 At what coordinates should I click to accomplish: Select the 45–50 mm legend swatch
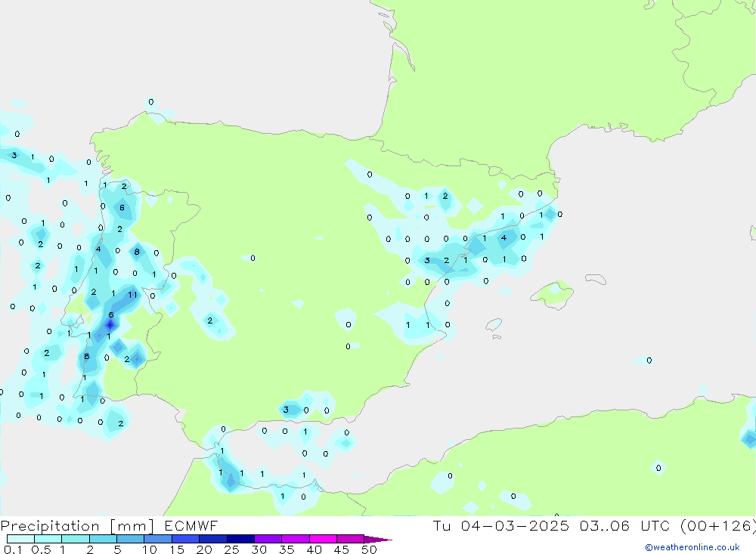pyautogui.click(x=350, y=539)
